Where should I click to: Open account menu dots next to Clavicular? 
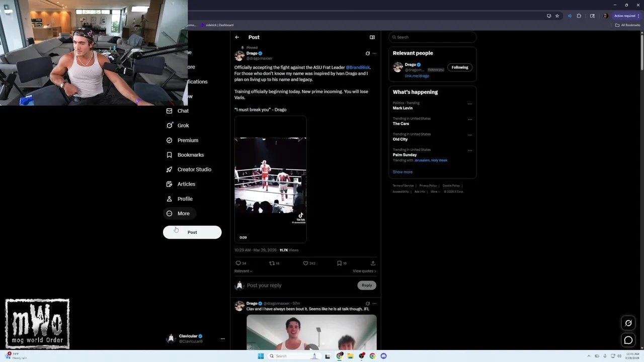[222, 339]
